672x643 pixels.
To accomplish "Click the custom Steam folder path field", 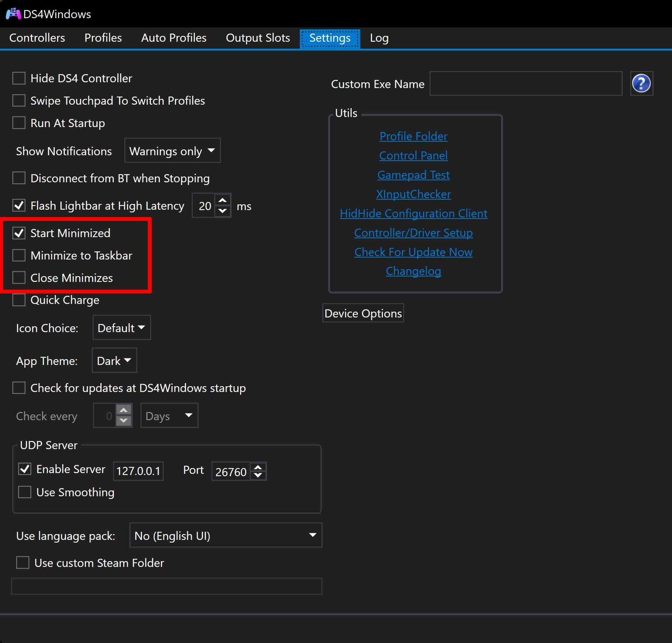I will (167, 586).
